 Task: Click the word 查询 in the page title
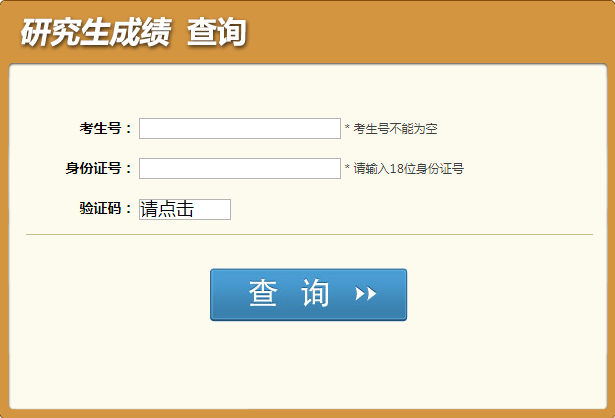(217, 32)
